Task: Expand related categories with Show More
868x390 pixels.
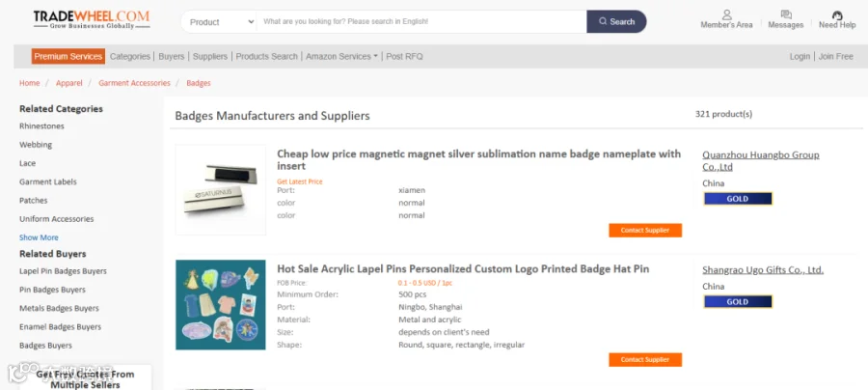Action: coord(39,237)
